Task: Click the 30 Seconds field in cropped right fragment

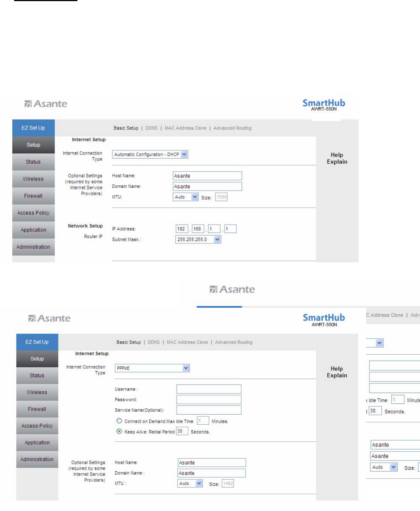Action: point(375,411)
